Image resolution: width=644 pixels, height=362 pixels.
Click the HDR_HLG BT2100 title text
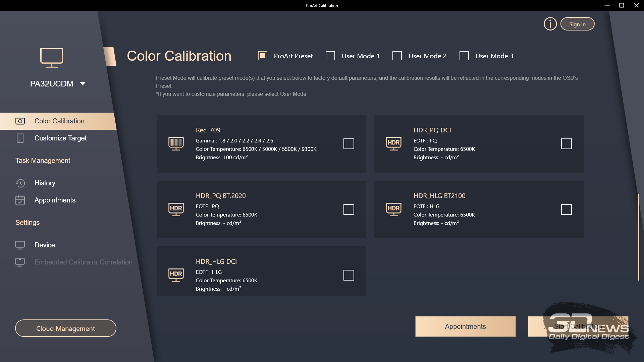[439, 196]
